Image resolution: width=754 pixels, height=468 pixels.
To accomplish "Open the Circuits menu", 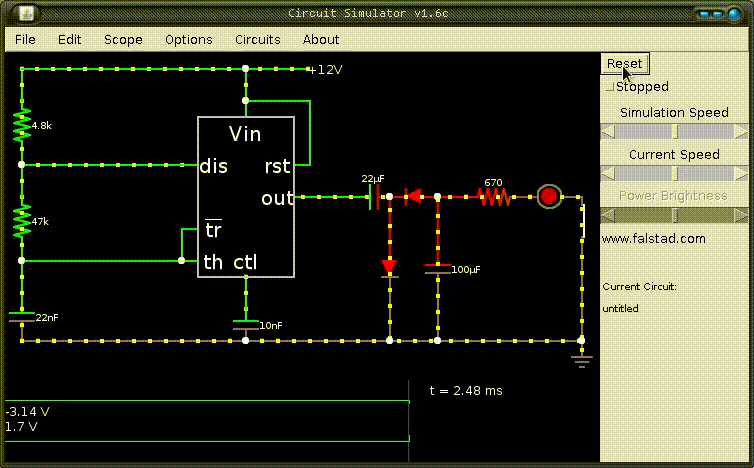I will 257,39.
